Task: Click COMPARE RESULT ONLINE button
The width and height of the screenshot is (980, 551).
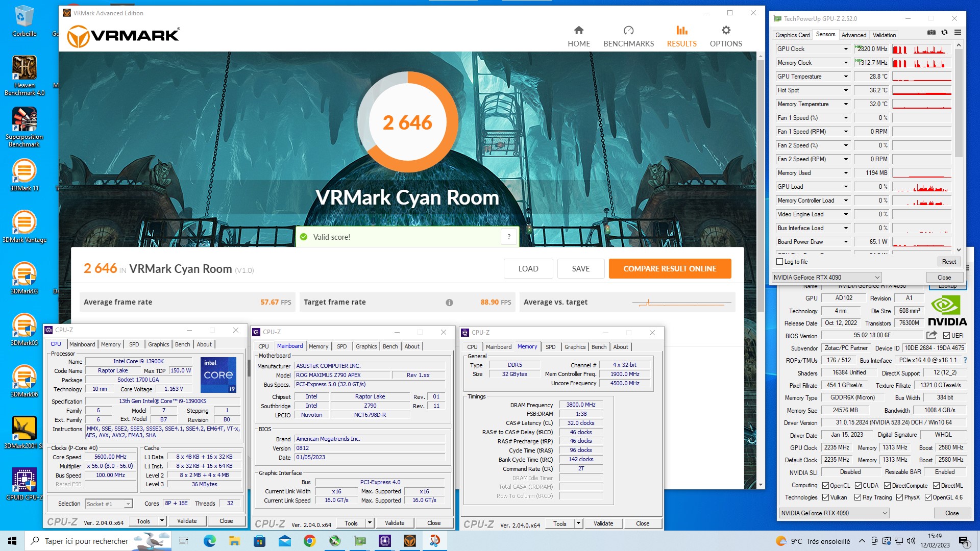Action: 670,269
